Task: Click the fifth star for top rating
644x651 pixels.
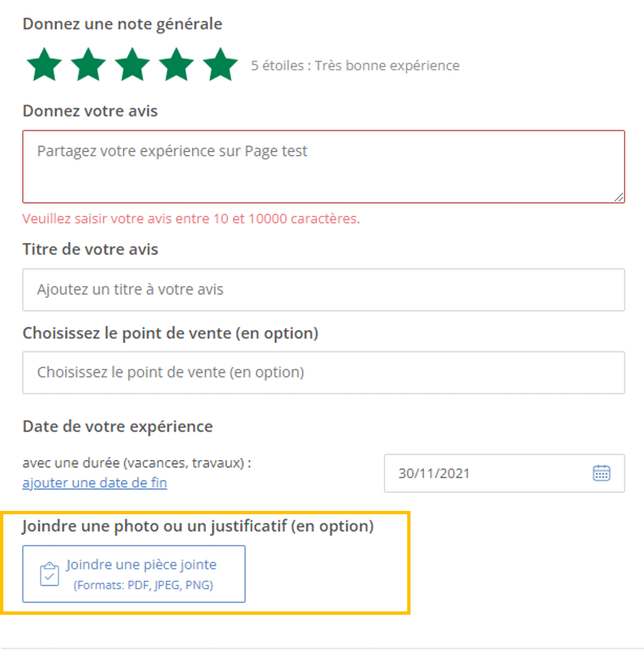Action: click(221, 64)
